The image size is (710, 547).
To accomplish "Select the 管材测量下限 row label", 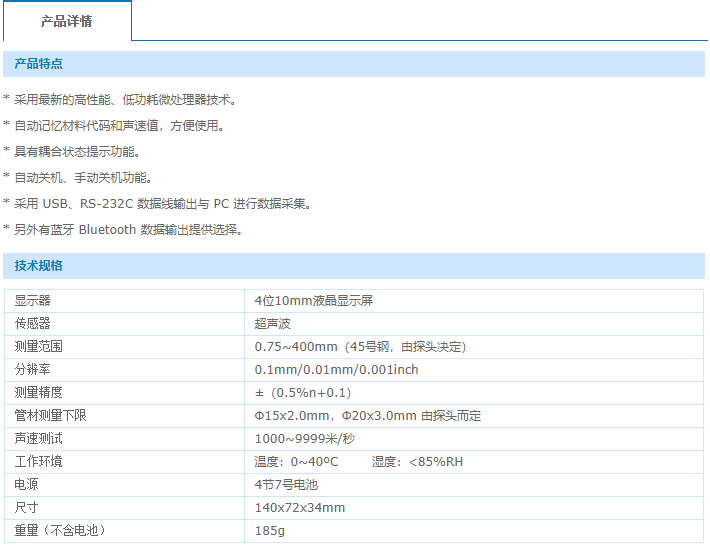I will click(50, 416).
